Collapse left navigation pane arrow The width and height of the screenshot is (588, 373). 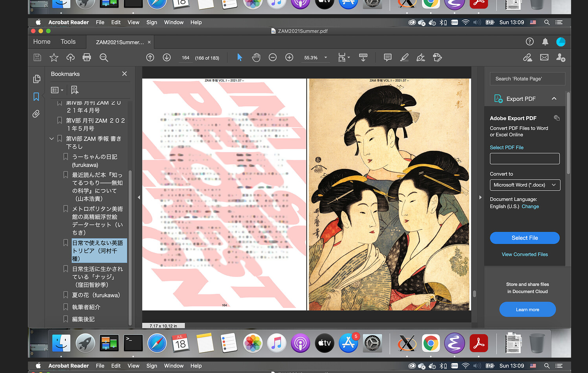139,197
